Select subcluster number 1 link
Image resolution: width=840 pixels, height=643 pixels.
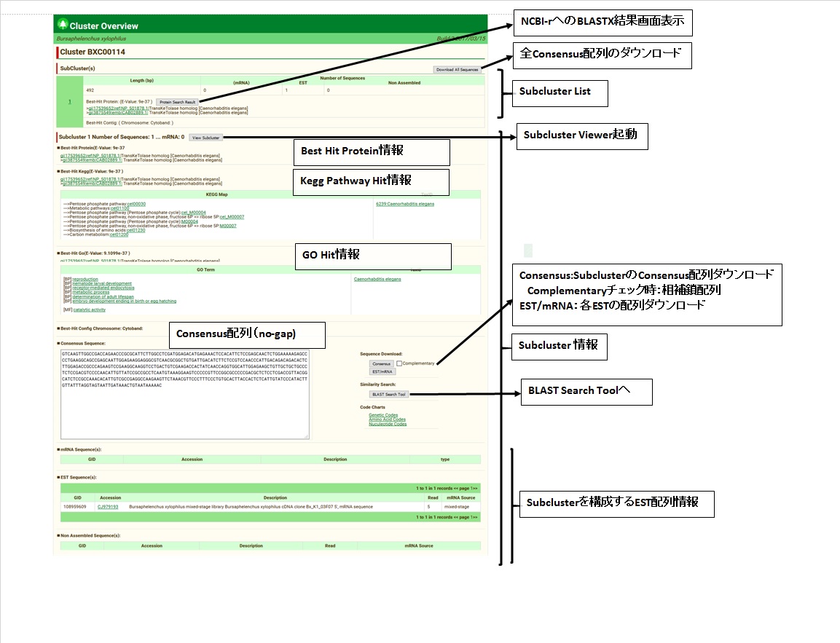coord(70,102)
